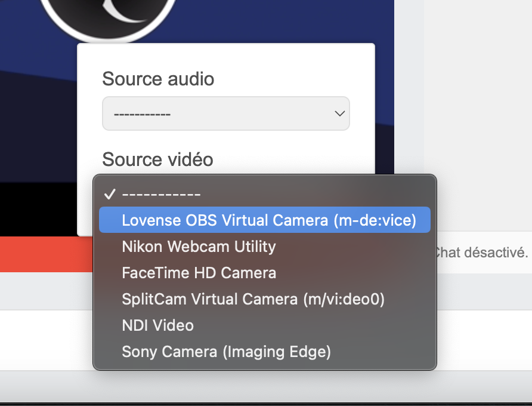
Task: Select the dashed placeholder option in video list
Action: [x=161, y=195]
